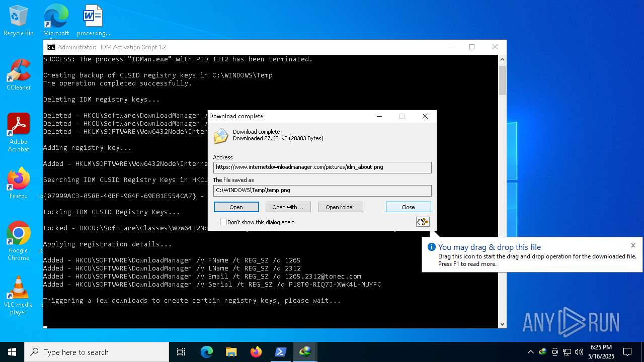Screen dimensions: 644x362
Task: Click the Open button
Action: point(236,207)
